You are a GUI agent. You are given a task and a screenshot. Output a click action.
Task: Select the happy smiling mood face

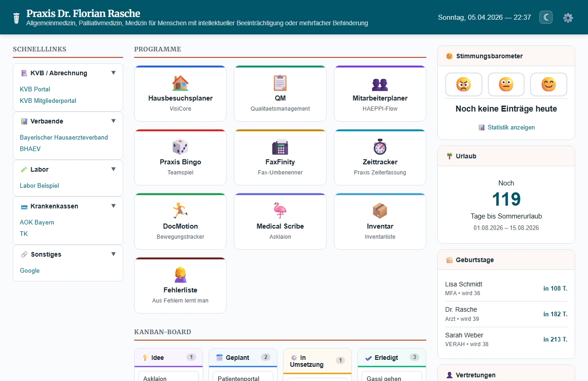[x=548, y=84]
